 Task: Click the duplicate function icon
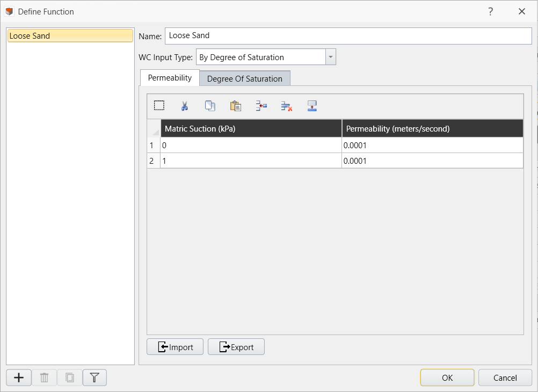point(70,378)
